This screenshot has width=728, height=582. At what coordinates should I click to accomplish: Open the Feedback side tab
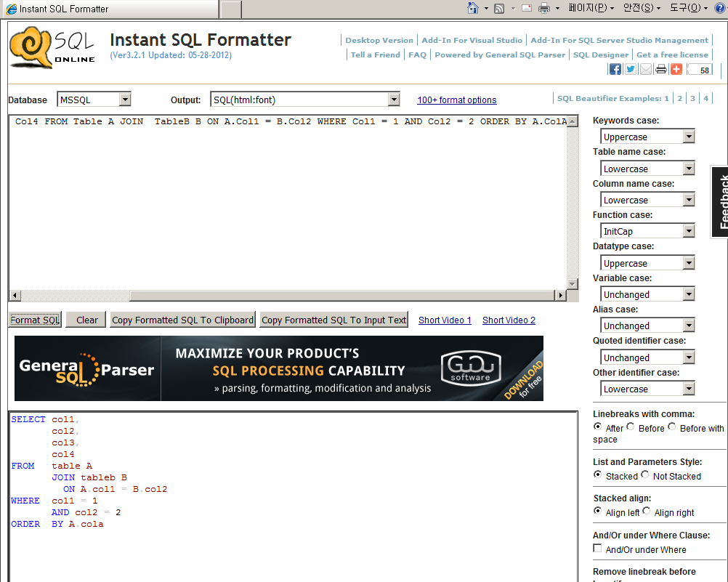[x=720, y=201]
